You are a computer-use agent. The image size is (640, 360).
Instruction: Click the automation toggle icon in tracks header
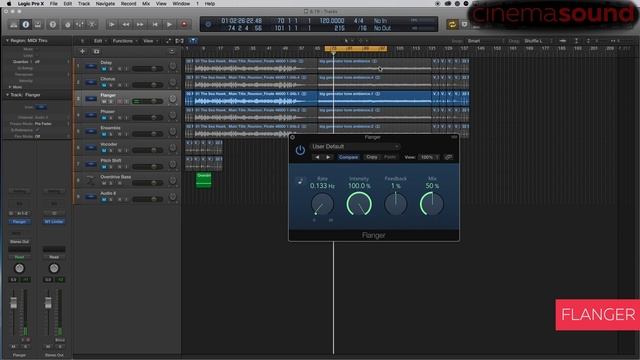(x=168, y=41)
